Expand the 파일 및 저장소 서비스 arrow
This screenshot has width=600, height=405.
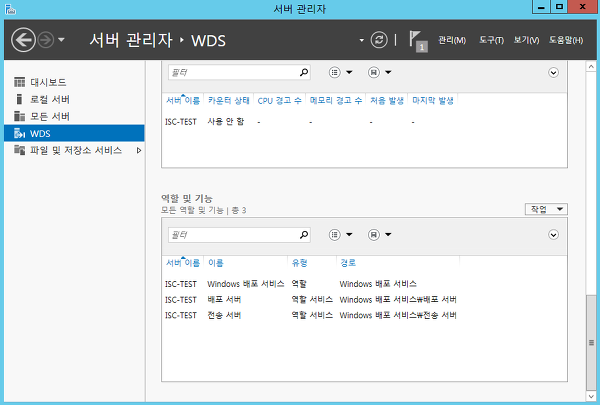[x=139, y=150]
